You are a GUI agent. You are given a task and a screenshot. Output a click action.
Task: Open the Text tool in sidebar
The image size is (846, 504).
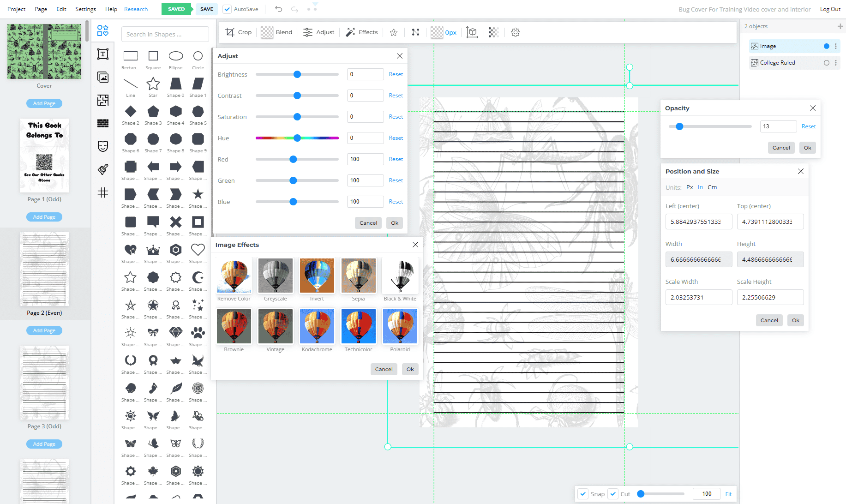coord(103,54)
